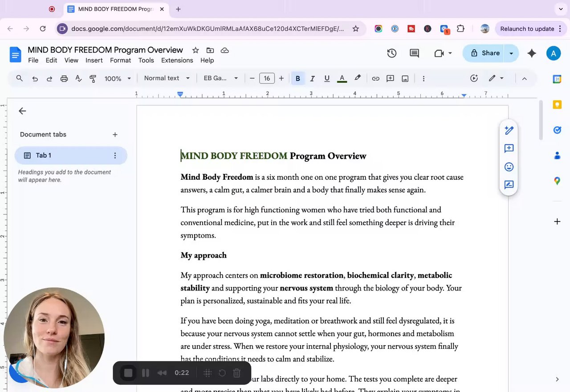This screenshot has height=392, width=570.
Task: Open highlight color picker
Action: (x=357, y=79)
